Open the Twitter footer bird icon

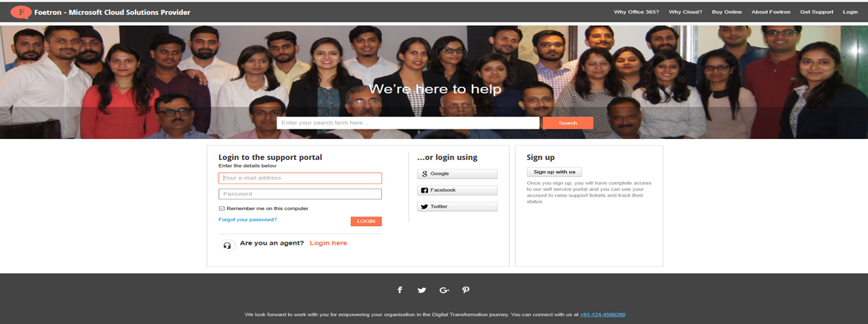click(422, 290)
